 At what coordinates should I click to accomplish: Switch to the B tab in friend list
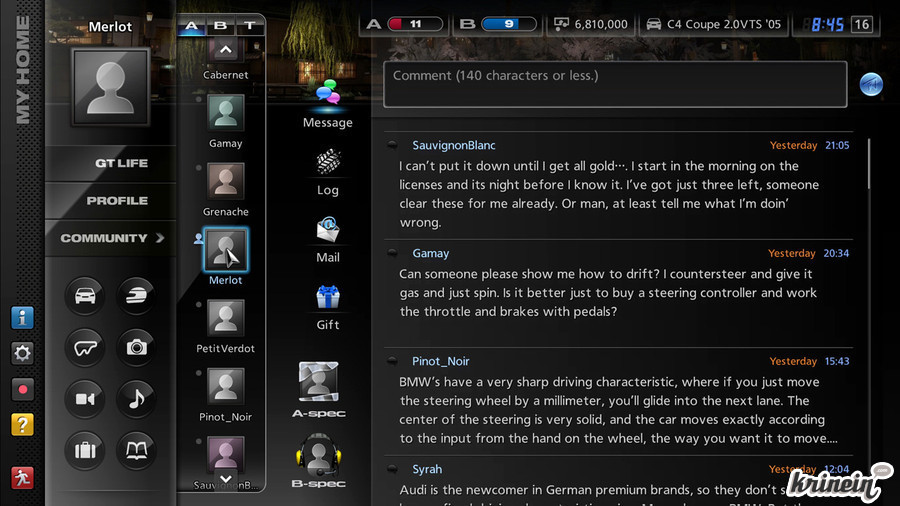(220, 26)
